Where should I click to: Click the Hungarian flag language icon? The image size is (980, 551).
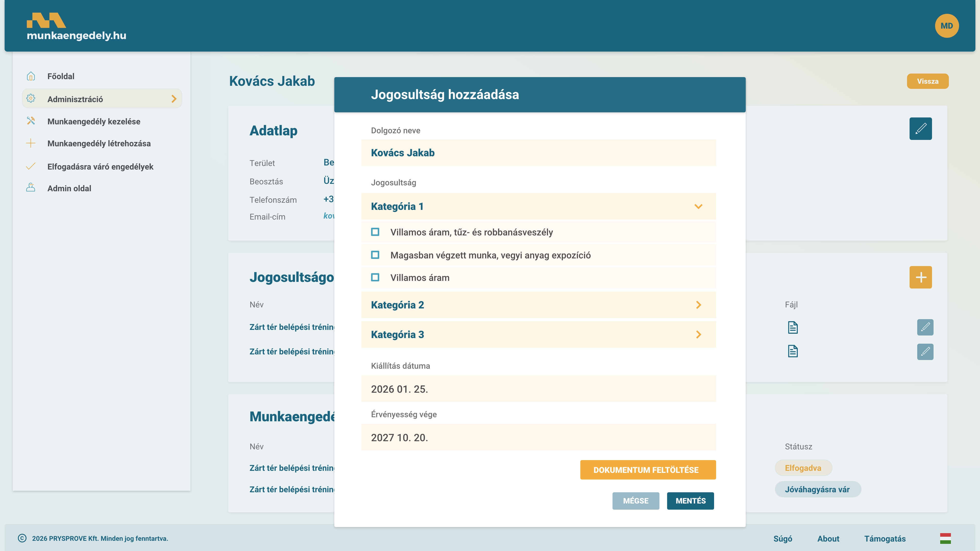tap(945, 538)
